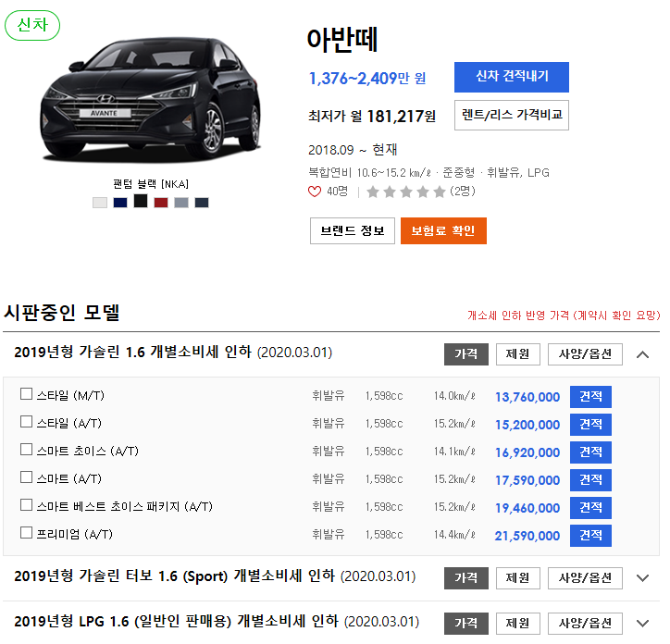Select the black 팬텀 블랙 color swatch
Image resolution: width=670 pixels, height=644 pixels.
[141, 201]
